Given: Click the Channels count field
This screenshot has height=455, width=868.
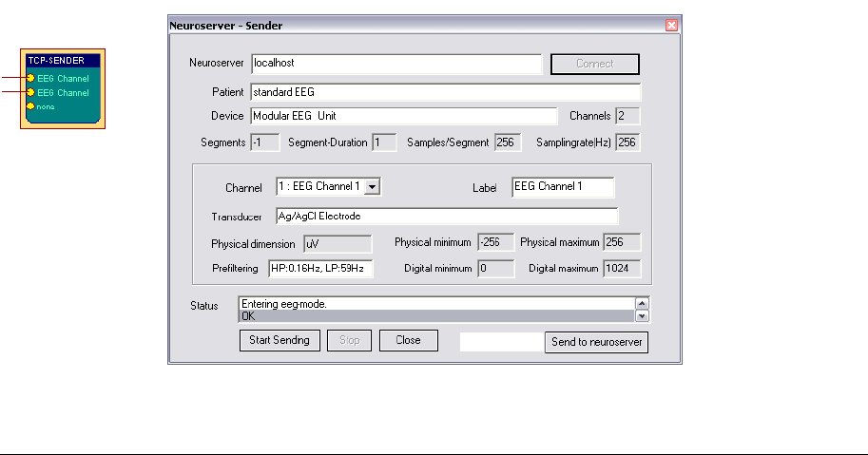Looking at the screenshot, I should click(x=627, y=116).
